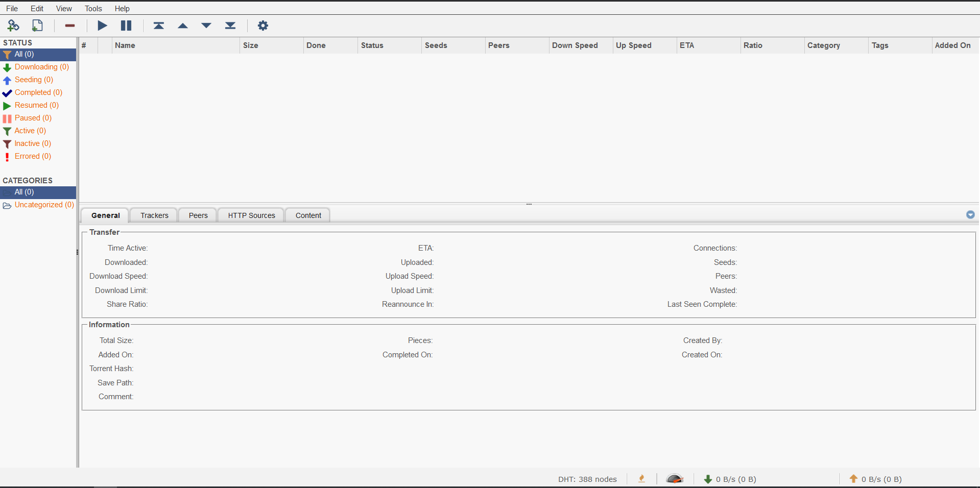Viewport: 980px width, 488px height.
Task: Collapse the details panel with the chevron
Action: (x=970, y=215)
